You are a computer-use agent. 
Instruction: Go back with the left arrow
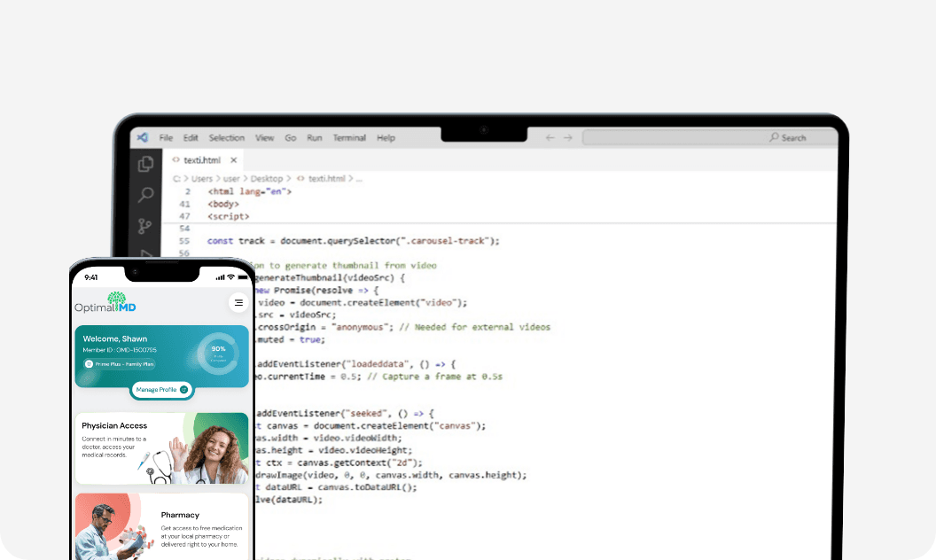(x=550, y=137)
